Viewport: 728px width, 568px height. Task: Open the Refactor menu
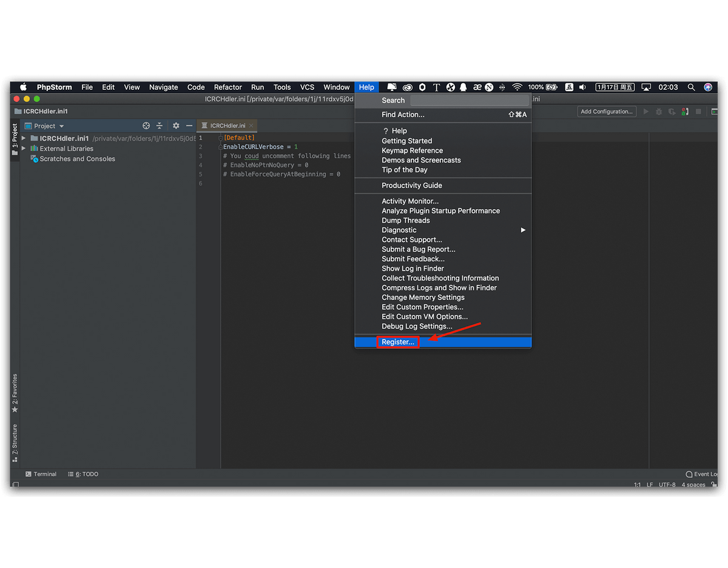[228, 87]
